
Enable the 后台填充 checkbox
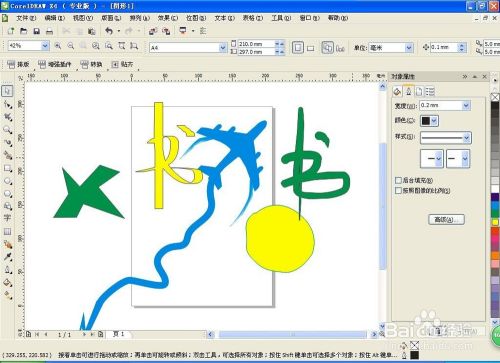coord(398,180)
